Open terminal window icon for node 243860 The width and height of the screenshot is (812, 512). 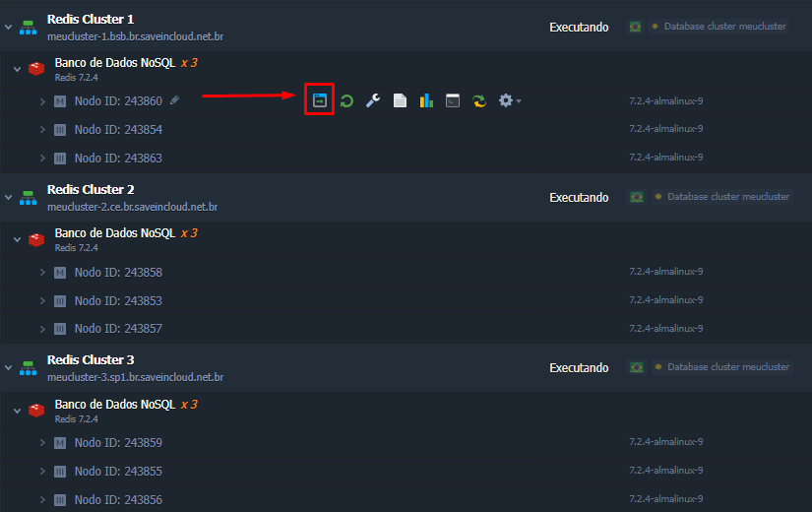tap(453, 100)
